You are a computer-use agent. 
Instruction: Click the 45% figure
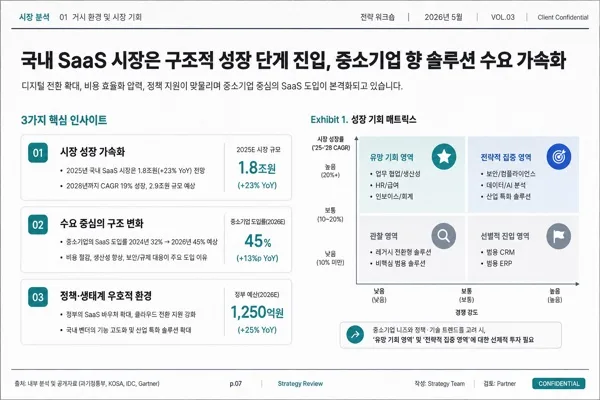coord(258,241)
